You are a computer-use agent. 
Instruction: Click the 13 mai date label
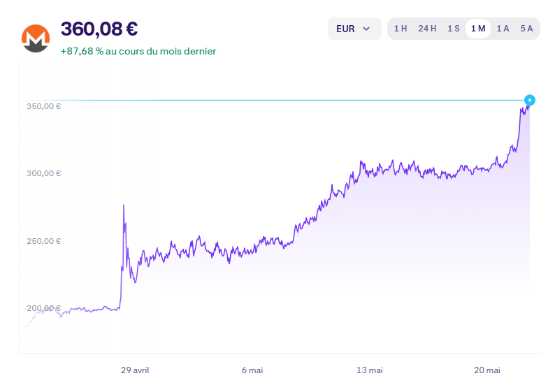370,370
